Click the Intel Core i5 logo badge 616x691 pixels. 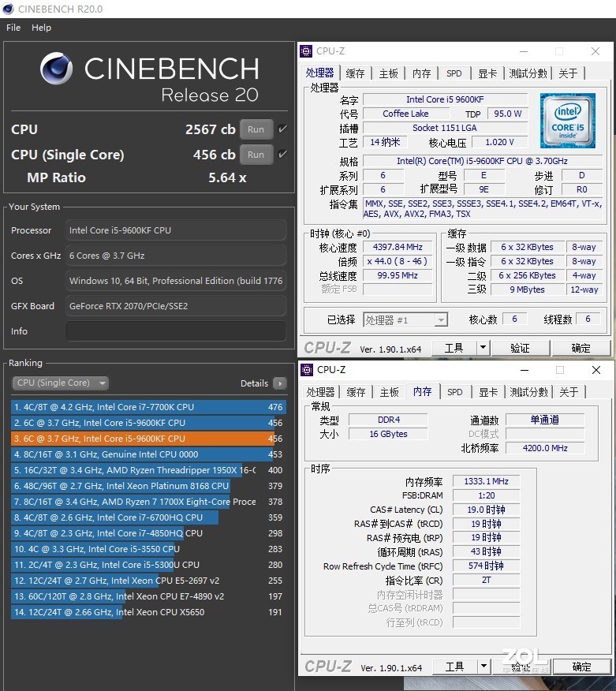click(568, 121)
